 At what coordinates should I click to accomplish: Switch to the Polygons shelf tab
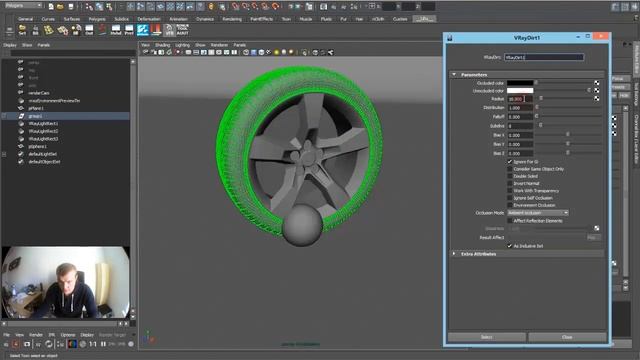97,19
